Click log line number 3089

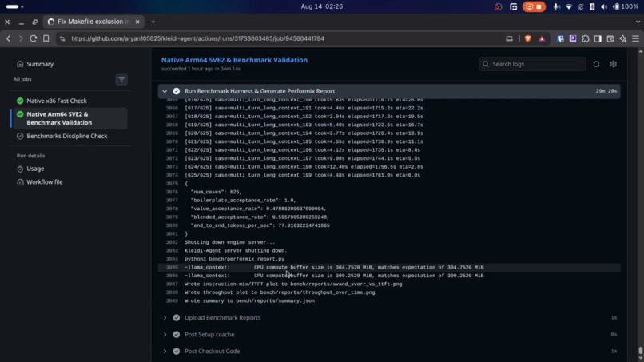(172, 300)
